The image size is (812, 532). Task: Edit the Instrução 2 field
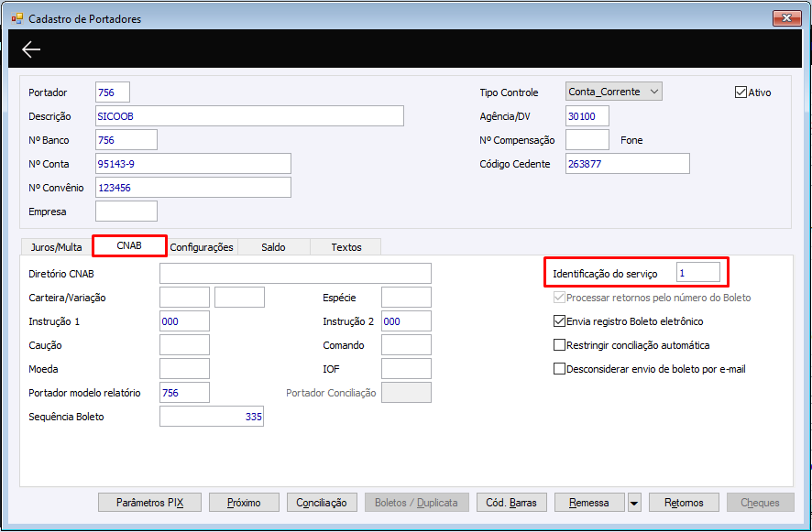coord(407,320)
